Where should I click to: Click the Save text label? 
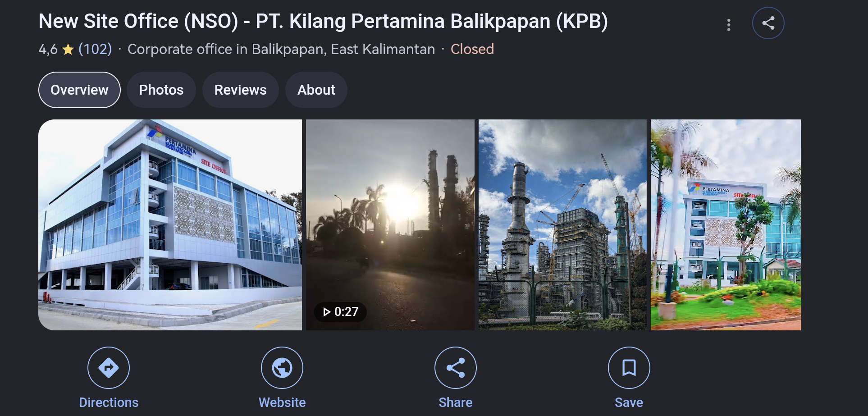point(629,402)
